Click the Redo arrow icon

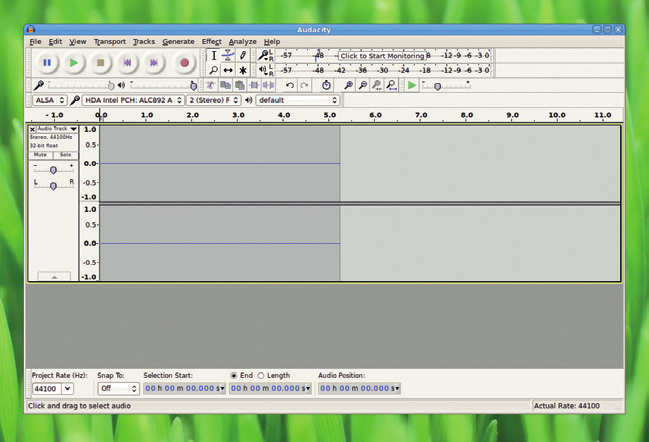(x=304, y=85)
